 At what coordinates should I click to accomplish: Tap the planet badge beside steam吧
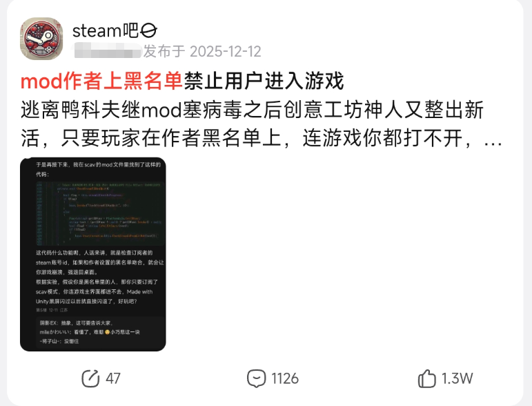[148, 31]
